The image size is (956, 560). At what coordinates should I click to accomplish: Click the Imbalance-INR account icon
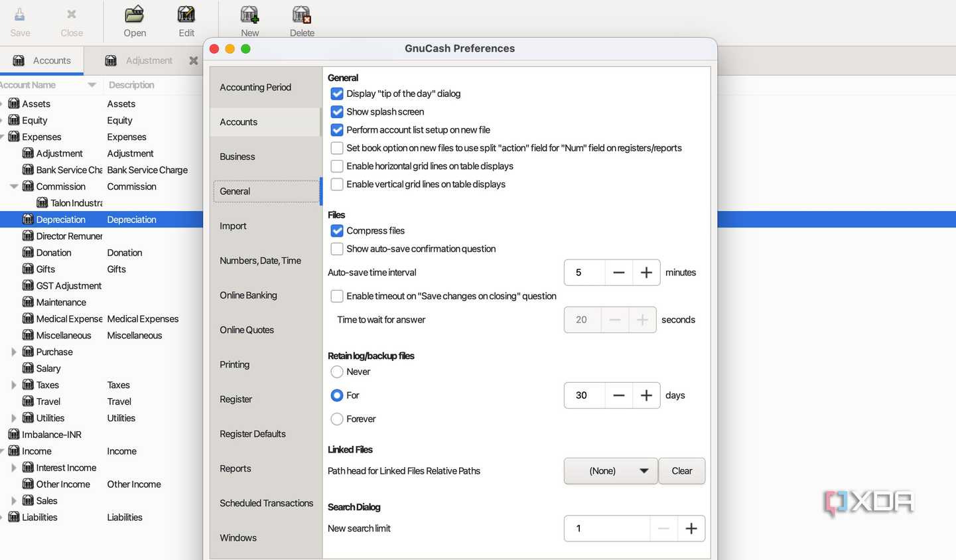[x=14, y=435]
